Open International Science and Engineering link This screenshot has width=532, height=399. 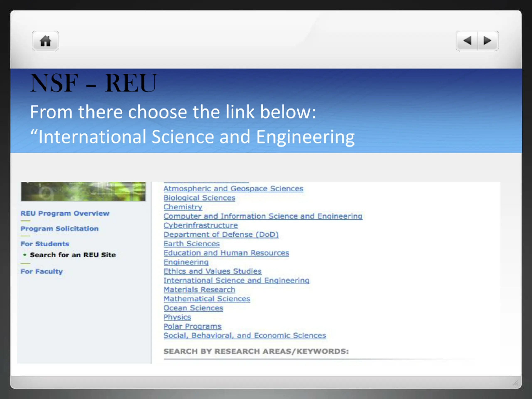236,280
